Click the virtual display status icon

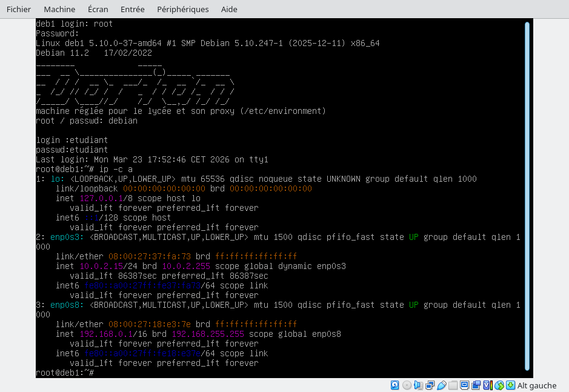464,385
